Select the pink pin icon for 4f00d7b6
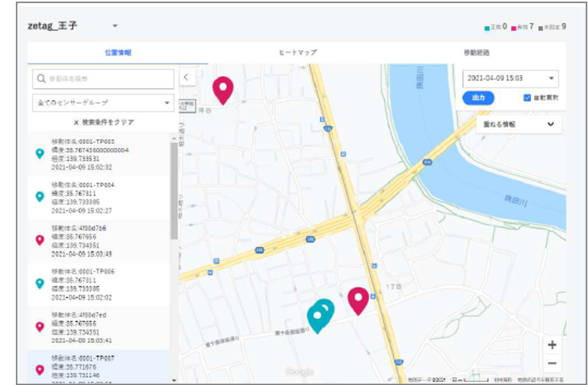 [x=41, y=239]
